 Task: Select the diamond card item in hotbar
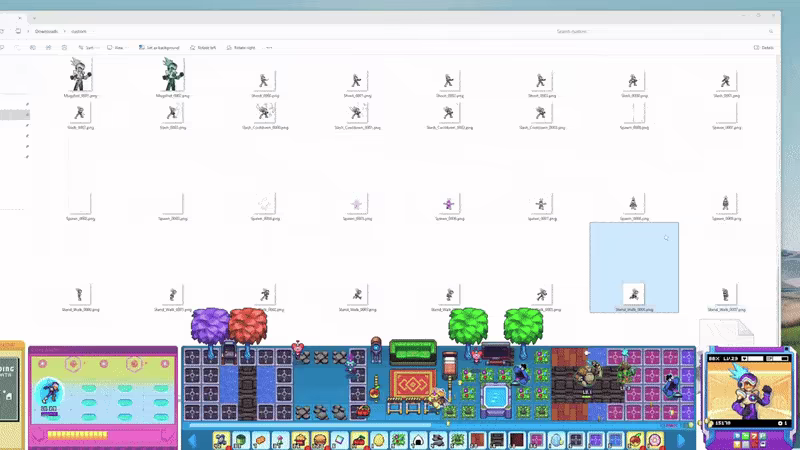point(339,440)
